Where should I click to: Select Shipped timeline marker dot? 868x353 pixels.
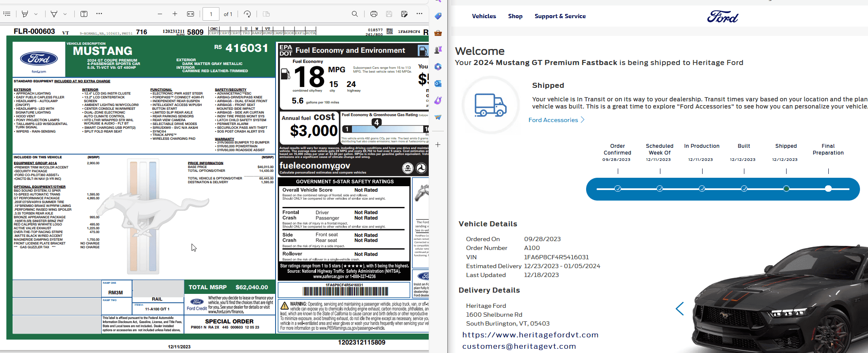(x=787, y=189)
